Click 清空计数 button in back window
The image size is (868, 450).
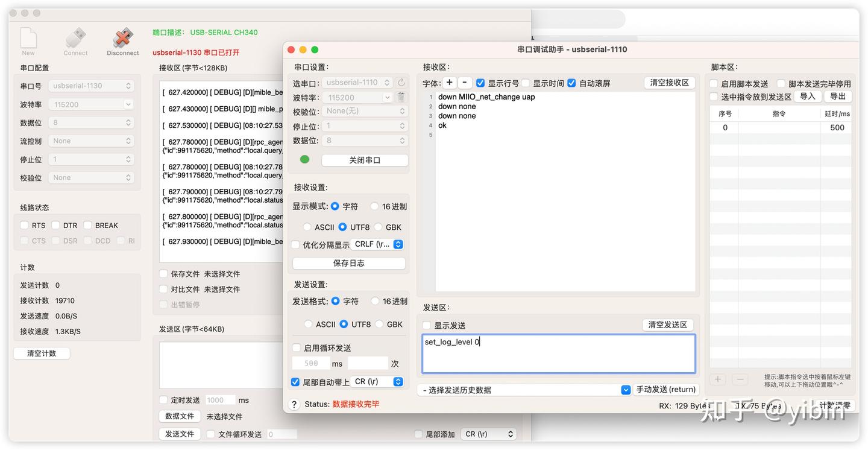[x=42, y=353]
